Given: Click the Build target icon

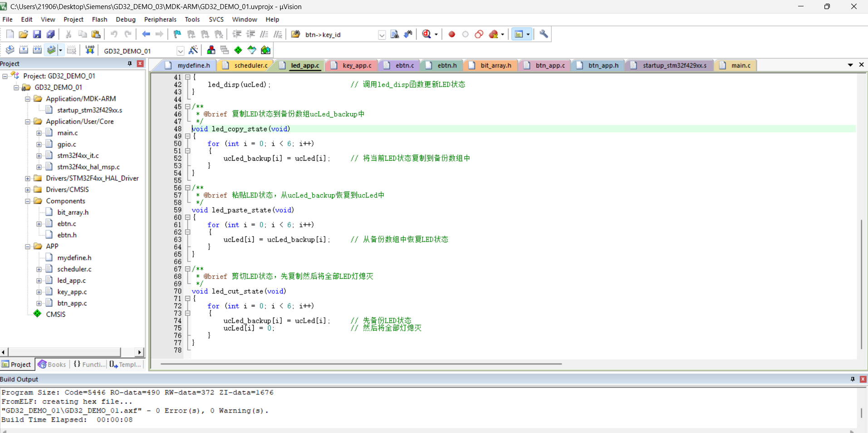Looking at the screenshot, I should 24,50.
